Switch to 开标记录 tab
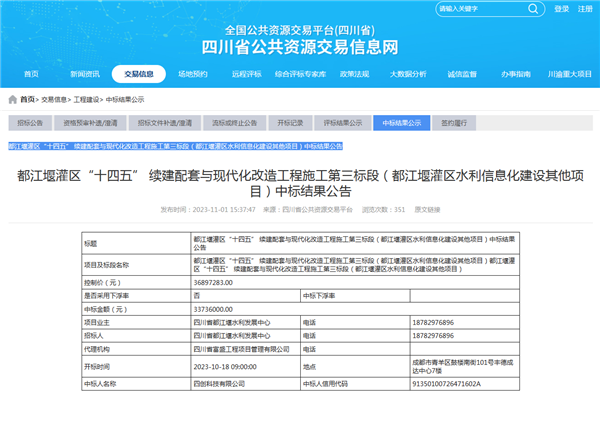 pos(290,123)
